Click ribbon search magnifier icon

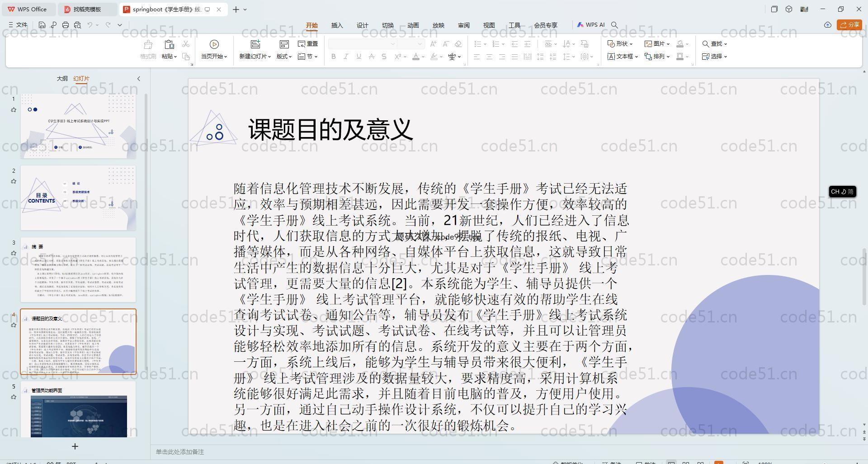(614, 25)
